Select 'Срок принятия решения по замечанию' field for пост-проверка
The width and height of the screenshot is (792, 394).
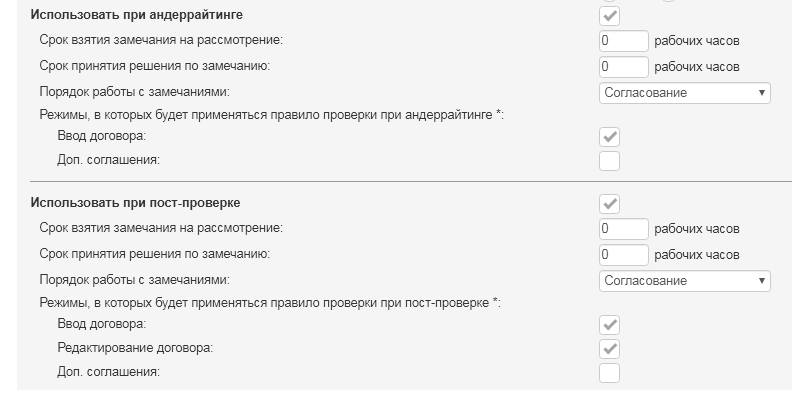coord(623,255)
